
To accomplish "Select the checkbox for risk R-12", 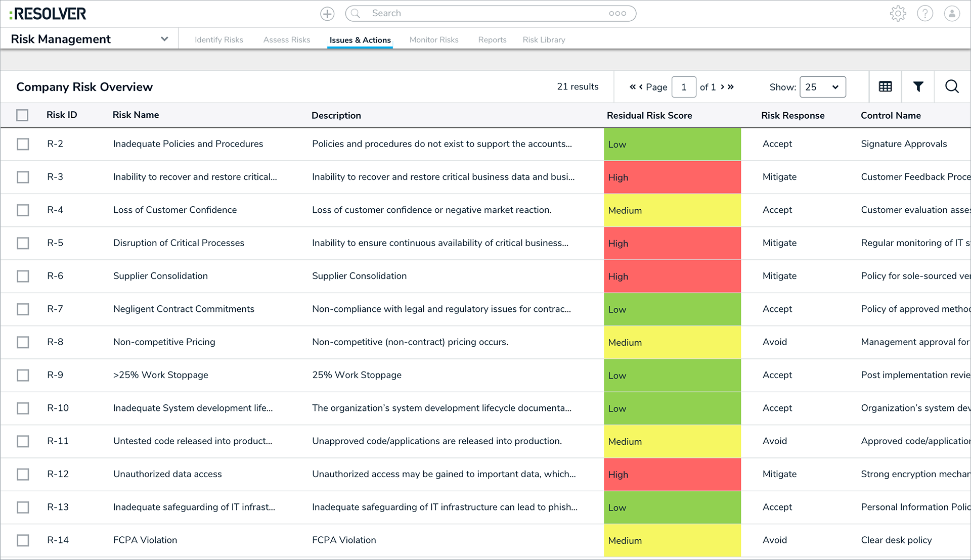I will pos(23,474).
